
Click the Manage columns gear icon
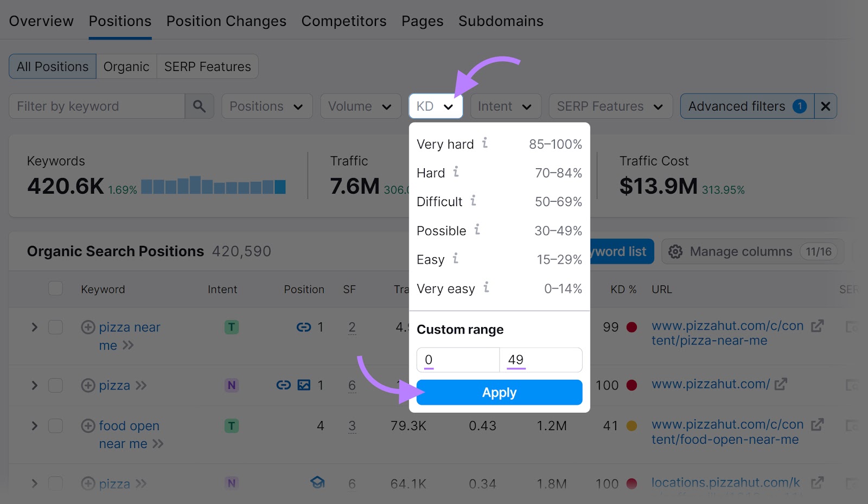[x=675, y=252]
